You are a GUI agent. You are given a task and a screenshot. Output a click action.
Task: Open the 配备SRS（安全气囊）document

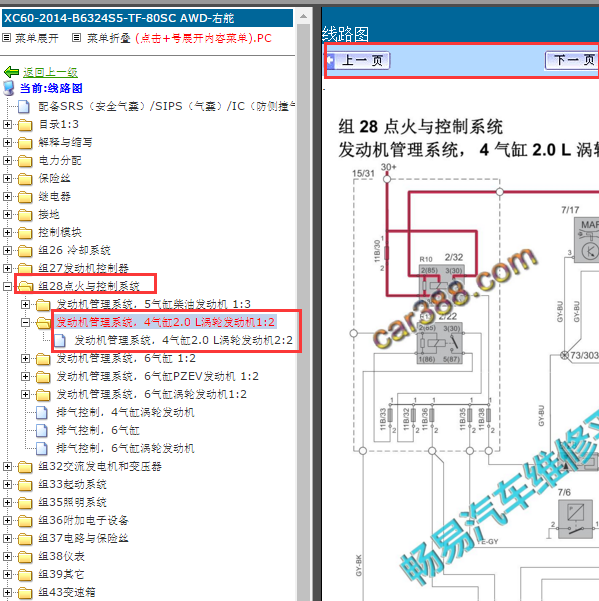pyautogui.click(x=166, y=106)
